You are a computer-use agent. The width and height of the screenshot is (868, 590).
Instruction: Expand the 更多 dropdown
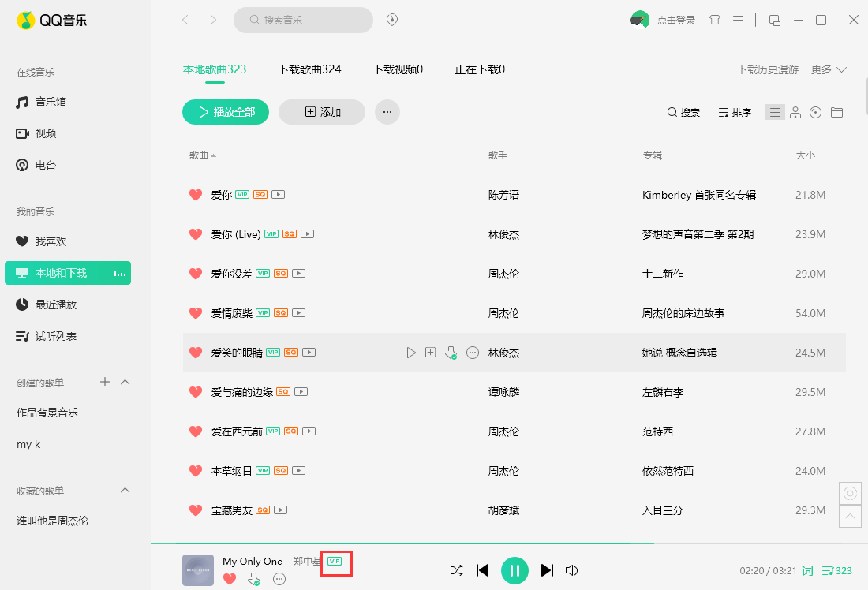point(829,69)
